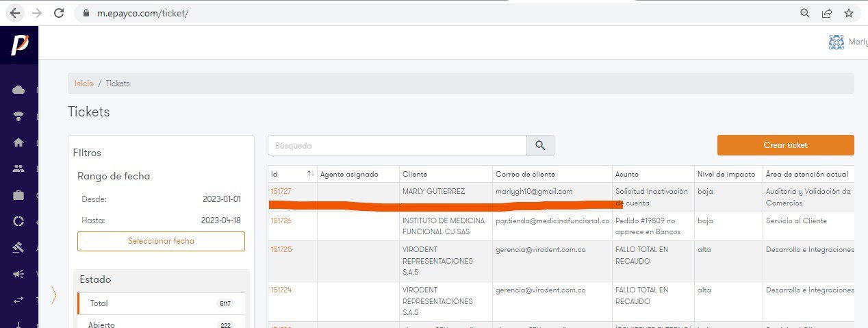Click the 222 Abierto count badge
The width and height of the screenshot is (868, 328).
(225, 325)
